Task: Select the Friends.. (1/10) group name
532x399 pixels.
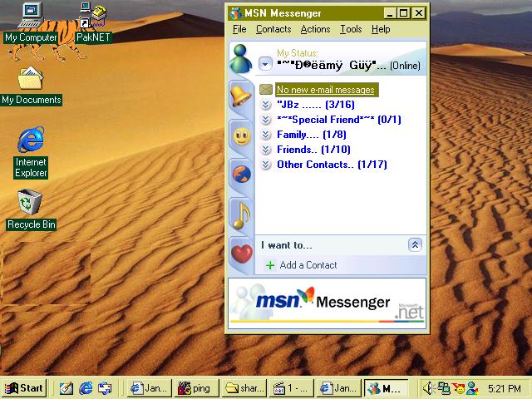Action: coord(313,150)
